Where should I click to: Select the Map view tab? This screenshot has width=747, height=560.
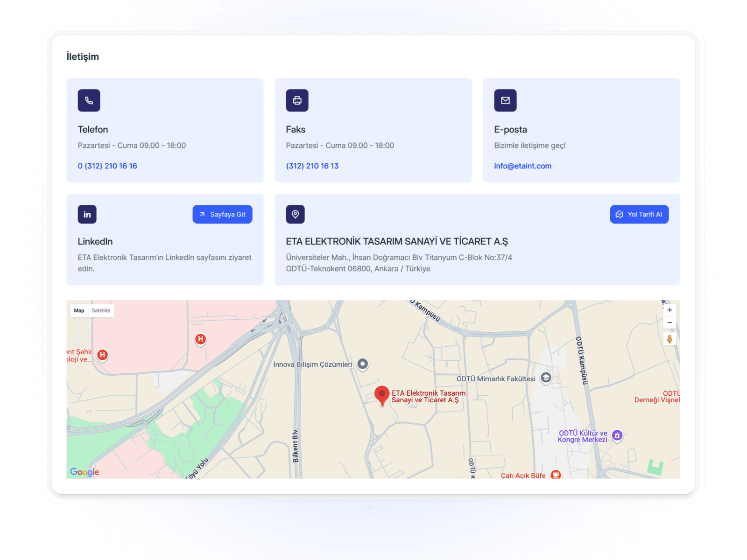coord(79,311)
